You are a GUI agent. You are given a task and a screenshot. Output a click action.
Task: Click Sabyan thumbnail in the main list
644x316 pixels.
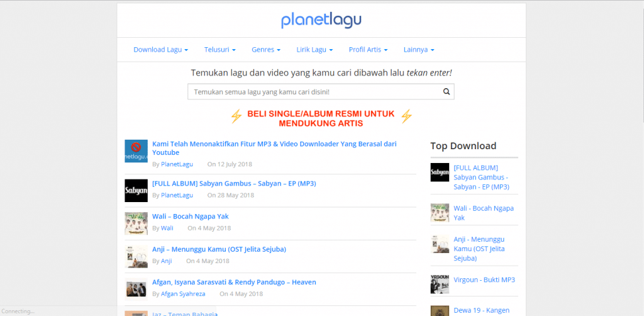(x=136, y=190)
